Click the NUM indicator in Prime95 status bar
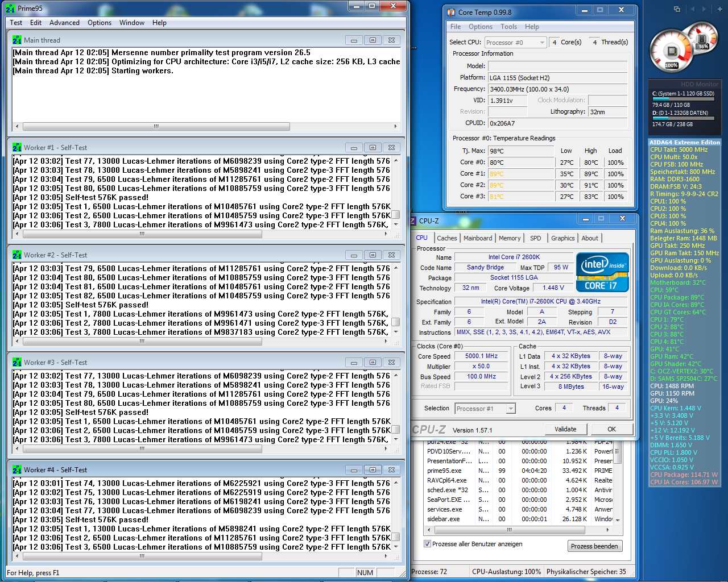The image size is (728, 582). pos(365,572)
